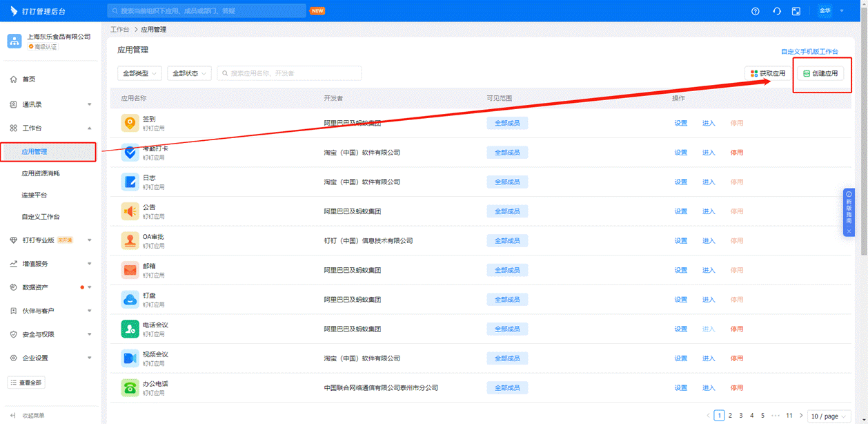Select 应用资源消耗 in the sidebar
The width and height of the screenshot is (868, 424).
pos(41,173)
